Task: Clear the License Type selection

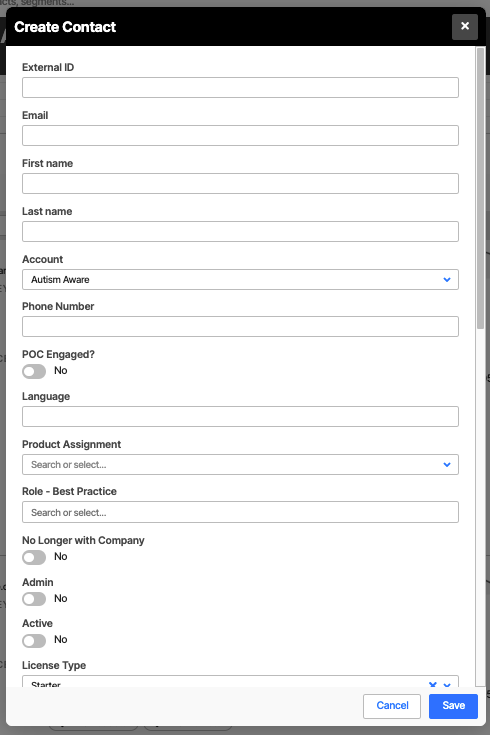Action: pos(432,684)
